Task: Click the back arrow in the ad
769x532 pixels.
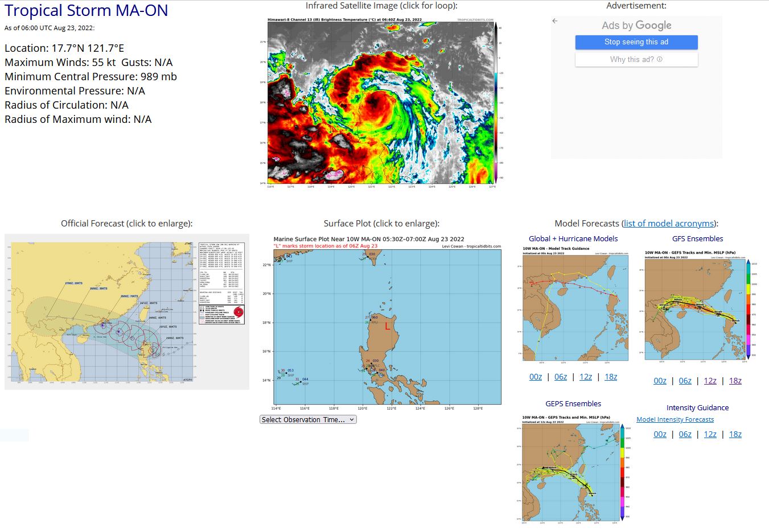Action: (x=555, y=21)
